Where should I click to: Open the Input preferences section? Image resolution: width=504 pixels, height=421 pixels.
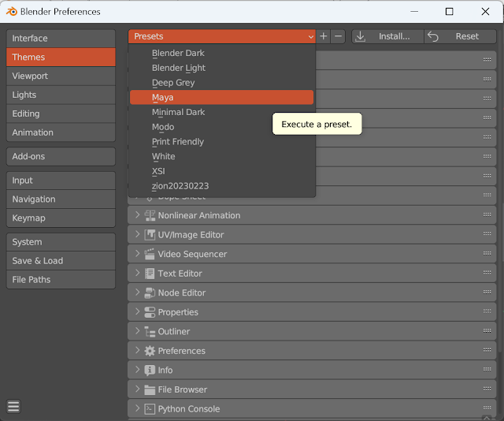click(x=61, y=181)
